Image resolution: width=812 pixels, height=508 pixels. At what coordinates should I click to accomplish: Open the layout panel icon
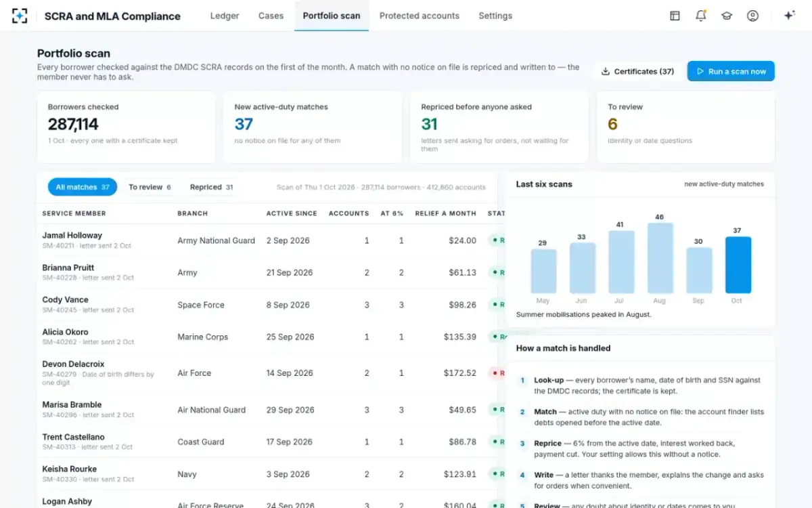(675, 16)
